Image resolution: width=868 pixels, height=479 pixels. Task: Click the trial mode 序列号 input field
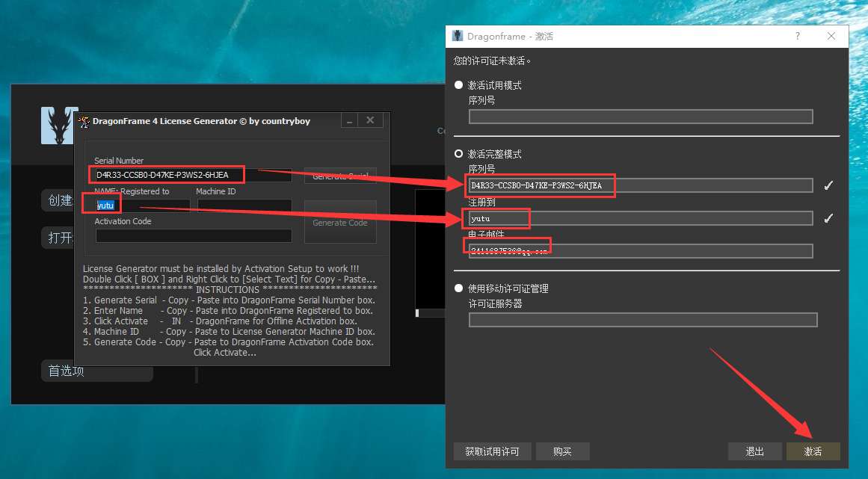click(641, 117)
